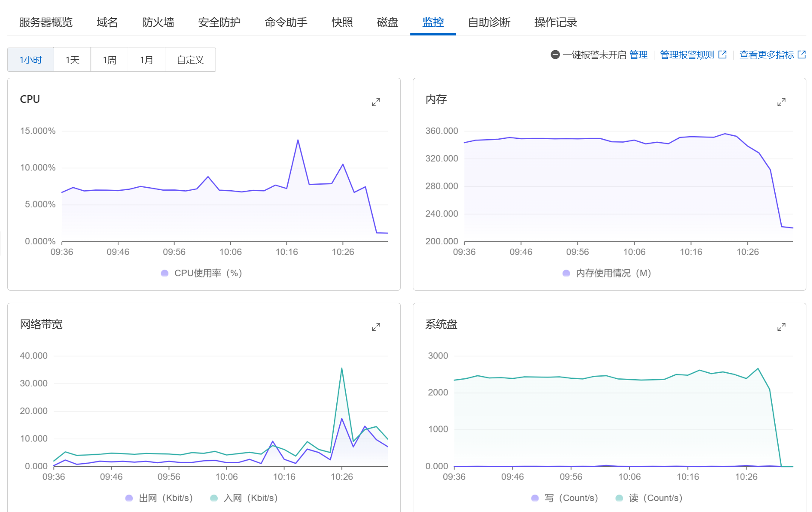This screenshot has width=812, height=512.
Task: Switch to the 域名 tab
Action: tap(107, 22)
